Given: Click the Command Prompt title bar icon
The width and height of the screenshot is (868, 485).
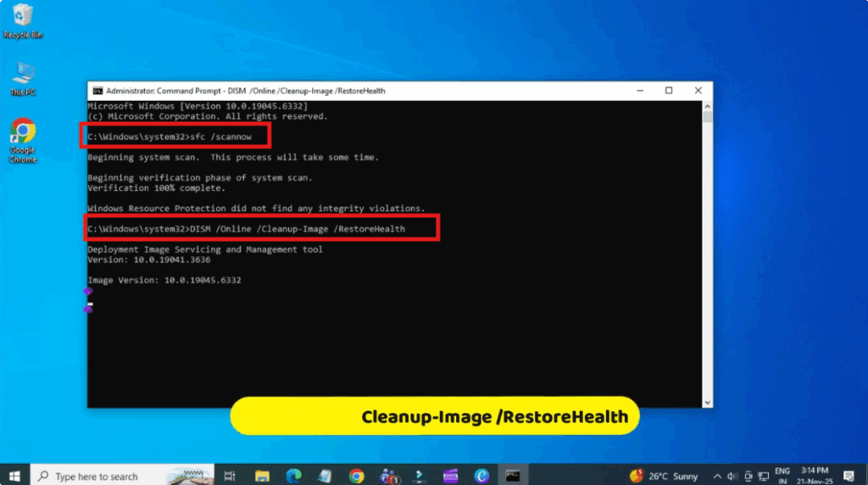Looking at the screenshot, I should tap(97, 91).
